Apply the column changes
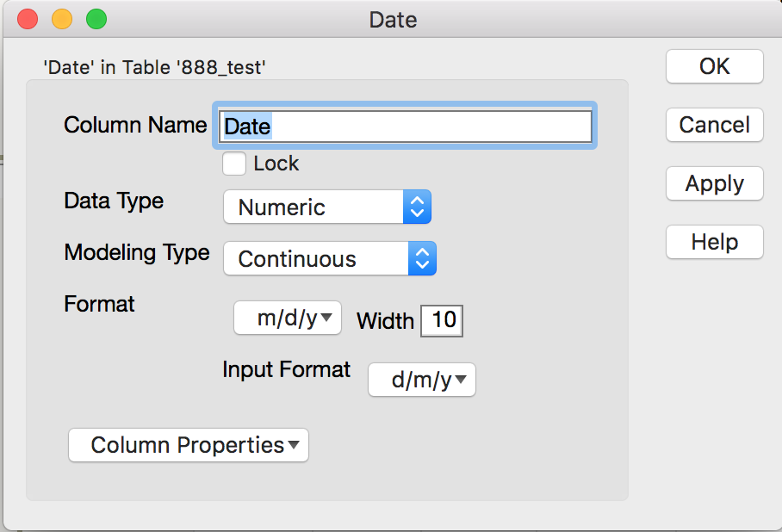This screenshot has height=532, width=782. [x=714, y=183]
